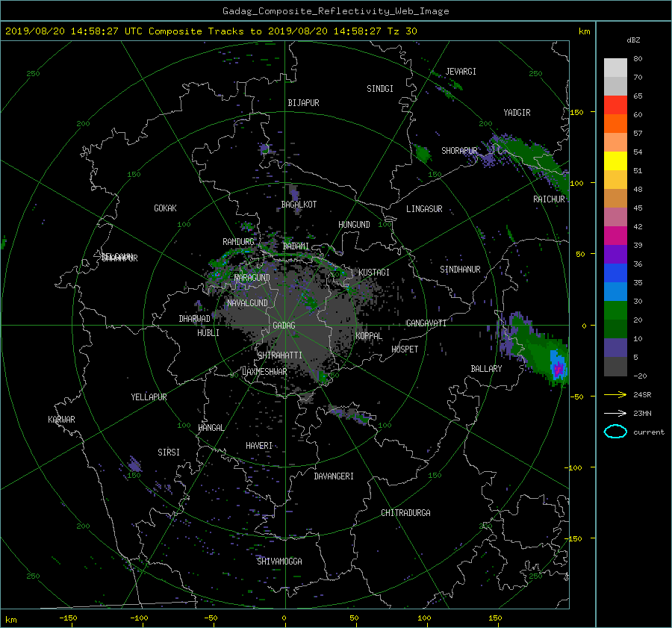Click the LINGASUR city label

pos(424,209)
